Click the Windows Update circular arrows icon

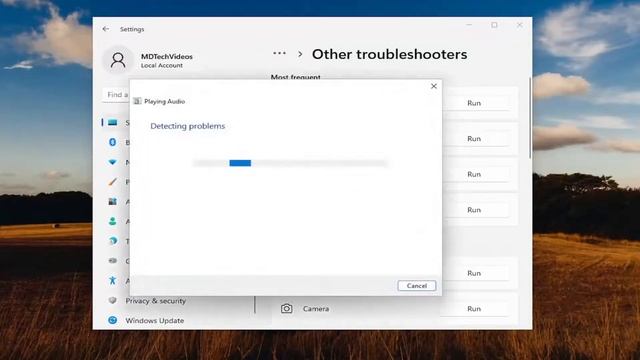click(x=113, y=320)
